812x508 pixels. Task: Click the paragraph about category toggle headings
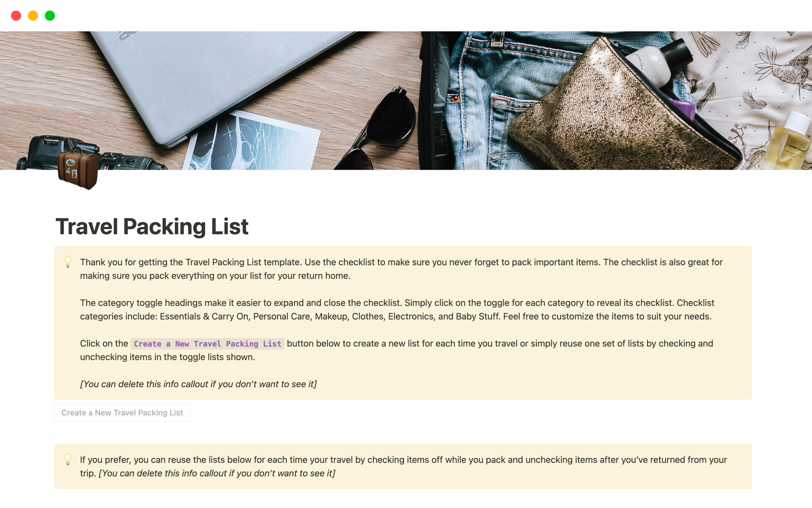[397, 309]
